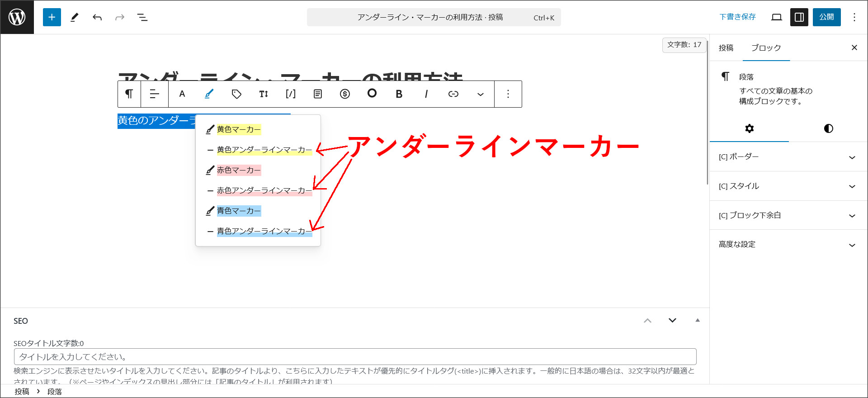This screenshot has height=398, width=868.
Task: Select the Tools pencil icon
Action: coord(75,17)
